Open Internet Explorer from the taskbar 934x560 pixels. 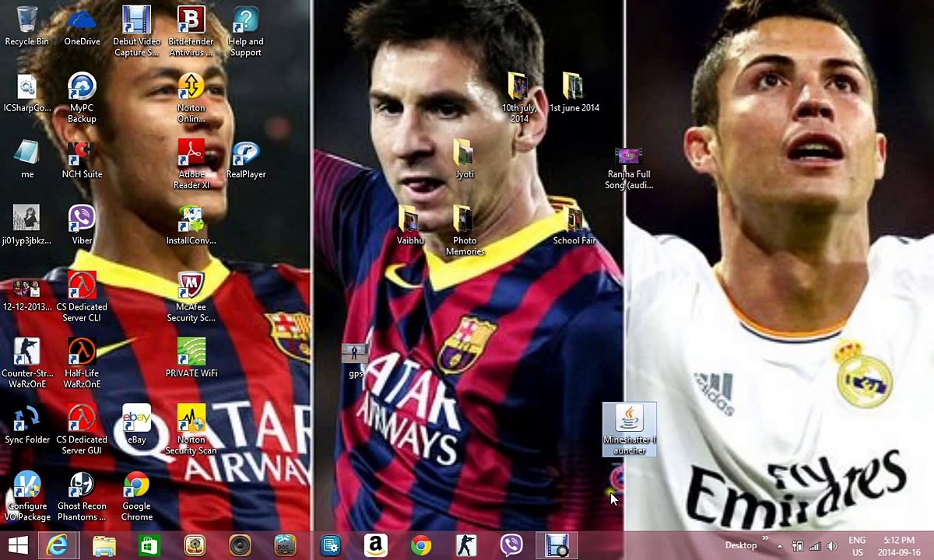click(x=58, y=545)
